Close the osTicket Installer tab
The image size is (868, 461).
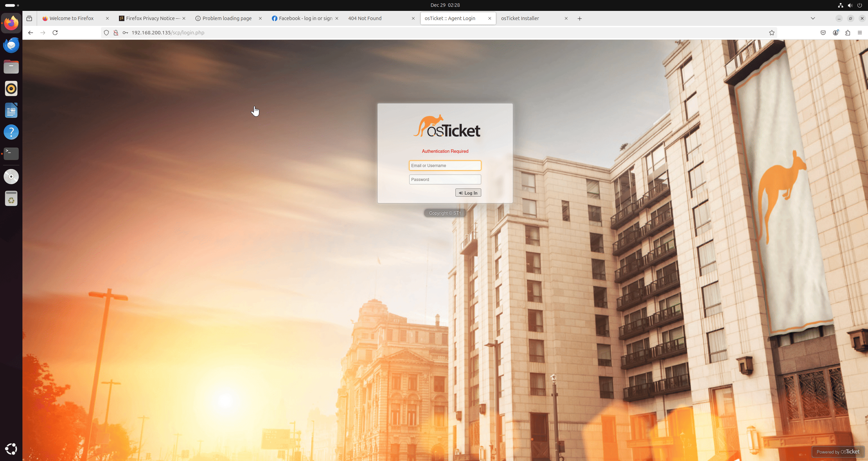566,18
